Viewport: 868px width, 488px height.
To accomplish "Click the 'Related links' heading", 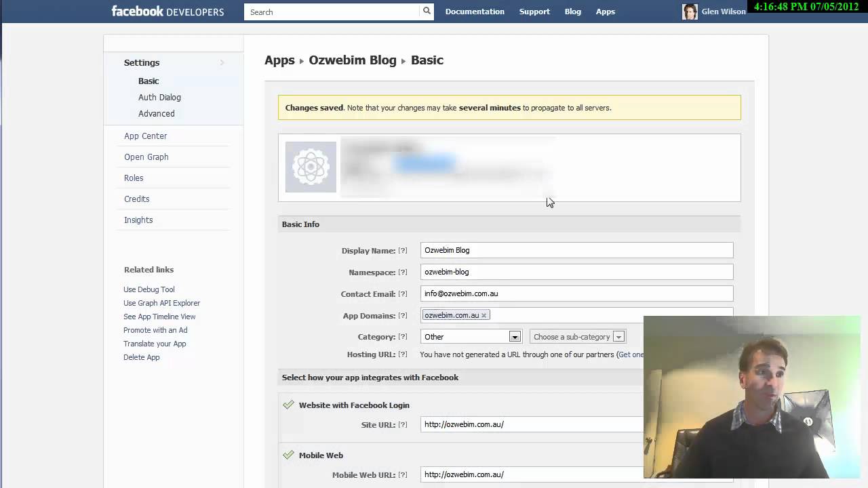I will [x=149, y=270].
